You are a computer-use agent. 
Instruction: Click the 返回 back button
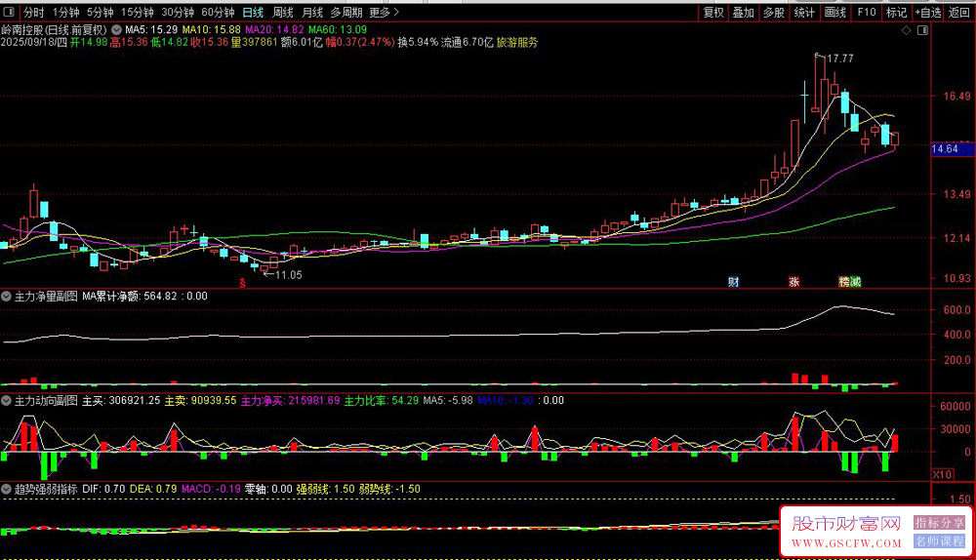[958, 12]
